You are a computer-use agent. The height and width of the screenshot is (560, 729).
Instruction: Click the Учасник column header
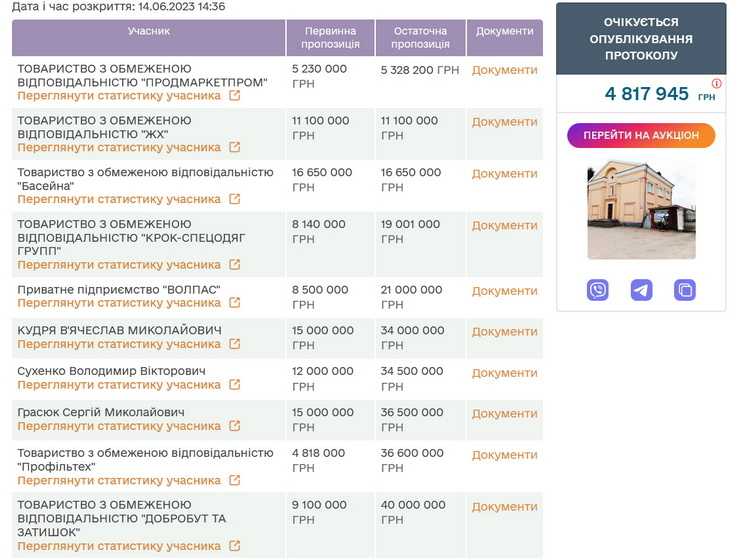(x=149, y=31)
